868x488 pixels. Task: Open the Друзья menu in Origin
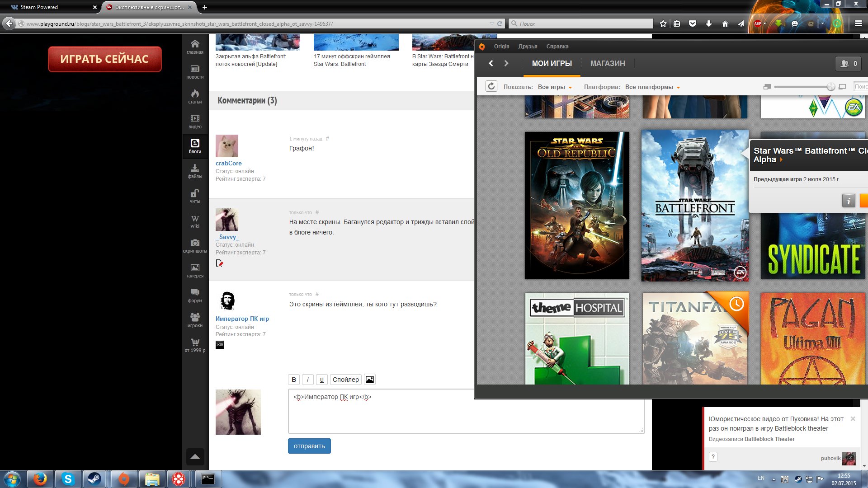pos(528,47)
